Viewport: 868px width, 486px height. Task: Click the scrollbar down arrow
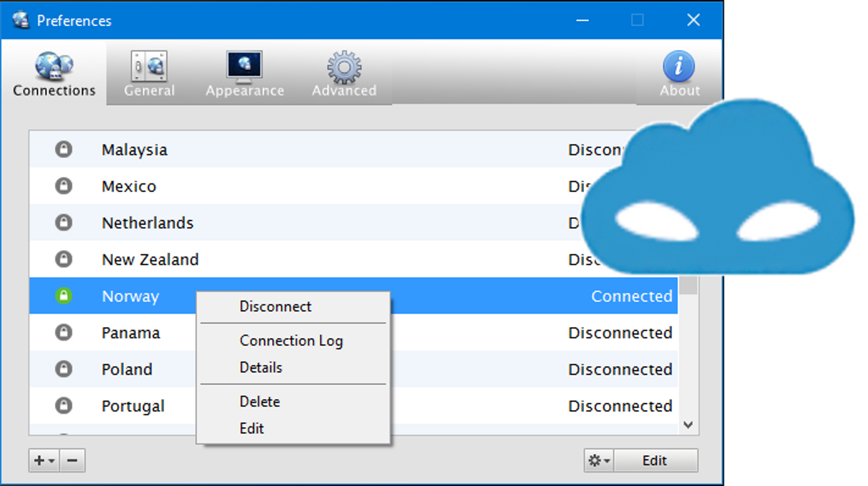(688, 425)
